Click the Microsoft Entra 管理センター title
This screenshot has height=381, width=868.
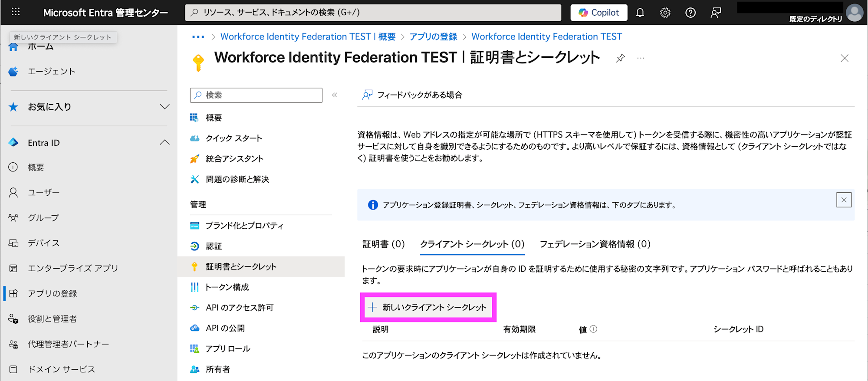tap(105, 13)
